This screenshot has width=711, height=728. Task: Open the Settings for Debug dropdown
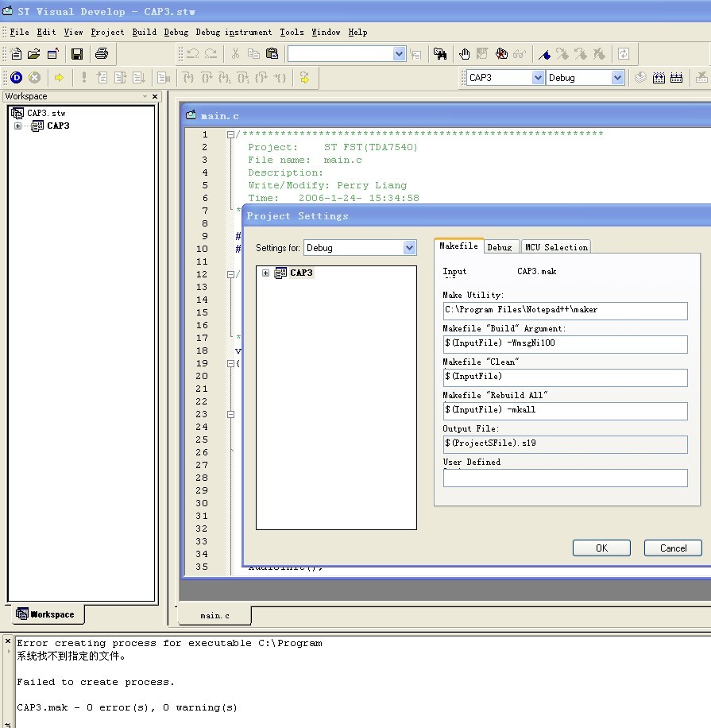[x=409, y=247]
